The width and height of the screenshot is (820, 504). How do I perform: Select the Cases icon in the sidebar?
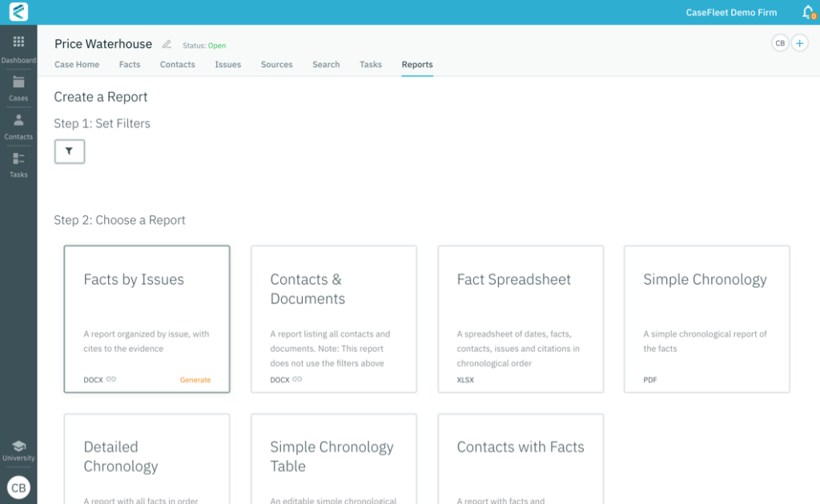point(18,86)
